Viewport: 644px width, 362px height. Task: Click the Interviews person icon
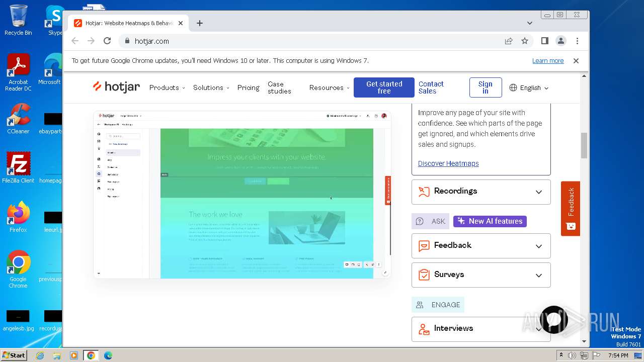(x=424, y=329)
